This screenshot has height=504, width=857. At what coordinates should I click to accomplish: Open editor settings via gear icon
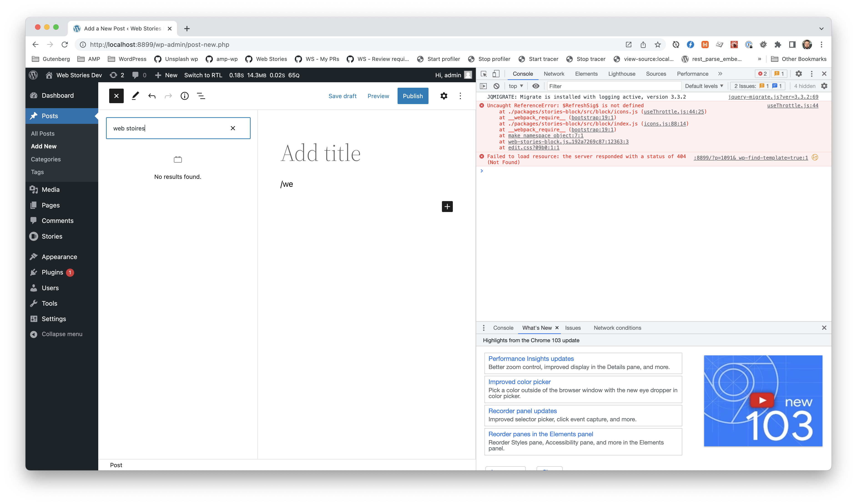444,96
